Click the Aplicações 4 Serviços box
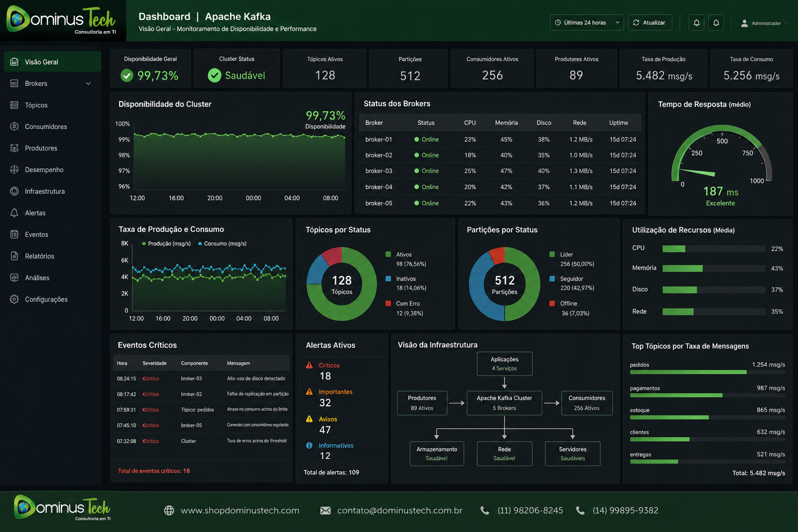The height and width of the screenshot is (532, 798). 505,364
